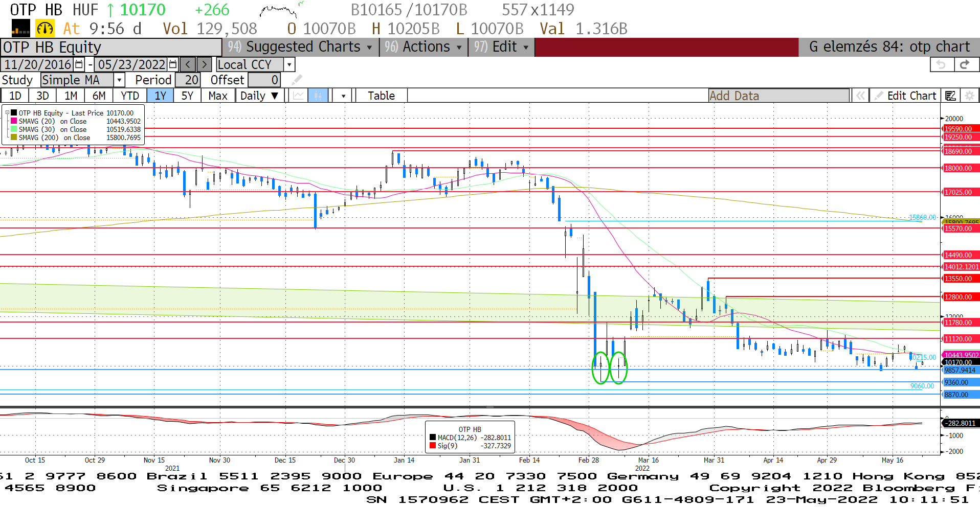The image size is (980, 528).
Task: Select 1D time range
Action: [x=15, y=96]
